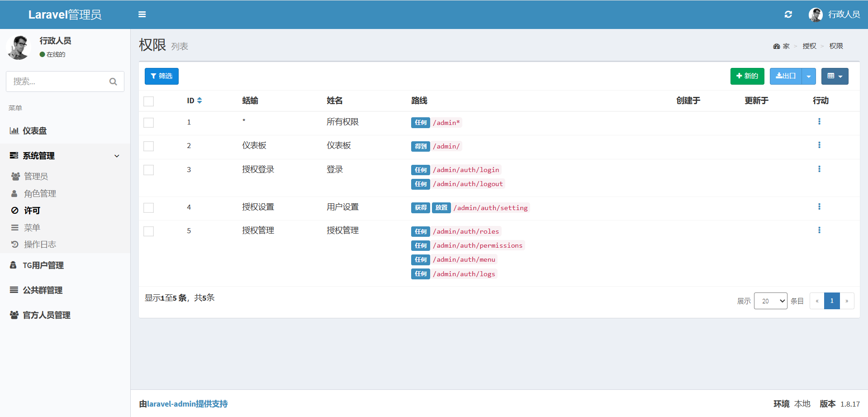The image size is (868, 417).
Task: Click the green 新的 button
Action: pyautogui.click(x=747, y=77)
